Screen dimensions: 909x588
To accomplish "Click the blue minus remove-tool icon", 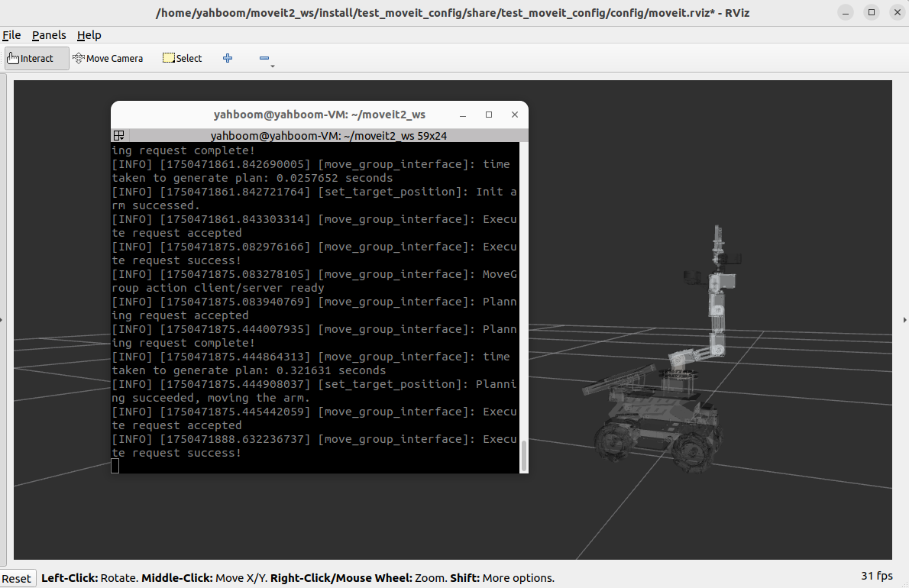I will click(264, 58).
